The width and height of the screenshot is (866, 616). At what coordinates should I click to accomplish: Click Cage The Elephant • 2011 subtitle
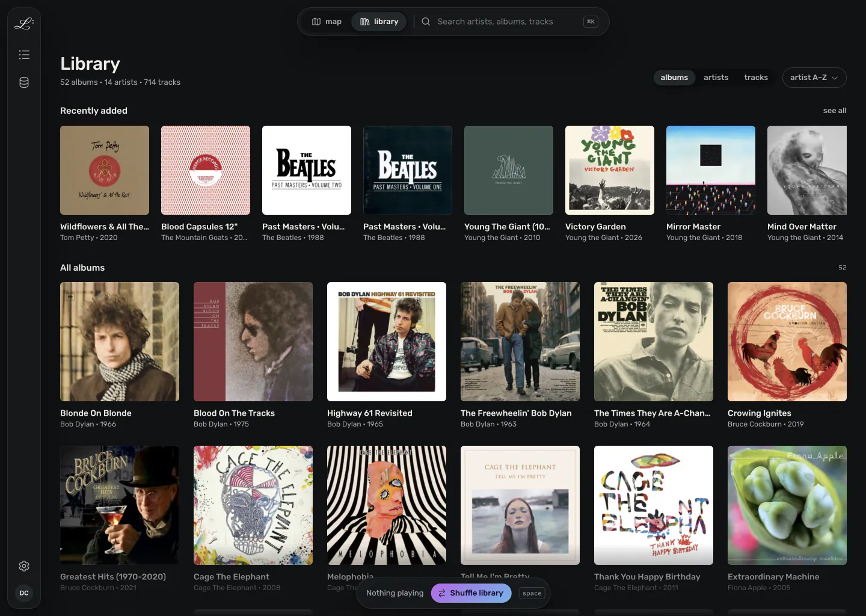(x=636, y=588)
